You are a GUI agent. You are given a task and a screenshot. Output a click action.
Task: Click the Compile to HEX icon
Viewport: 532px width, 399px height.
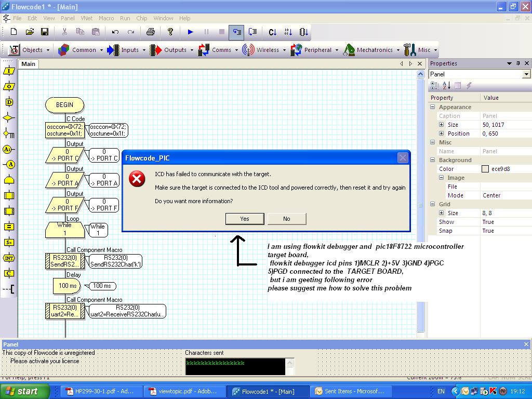point(288,32)
